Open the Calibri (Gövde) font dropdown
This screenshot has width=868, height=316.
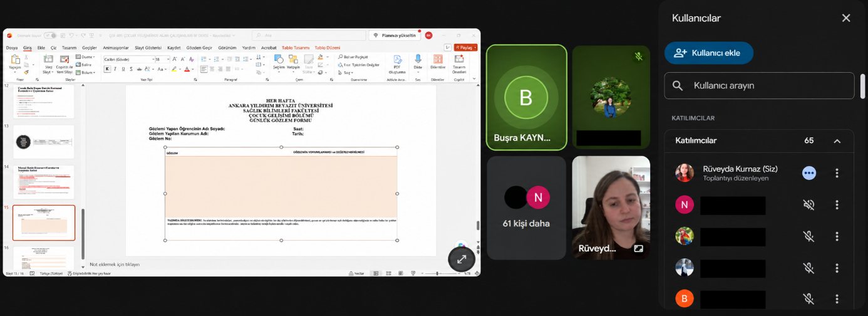pos(153,60)
